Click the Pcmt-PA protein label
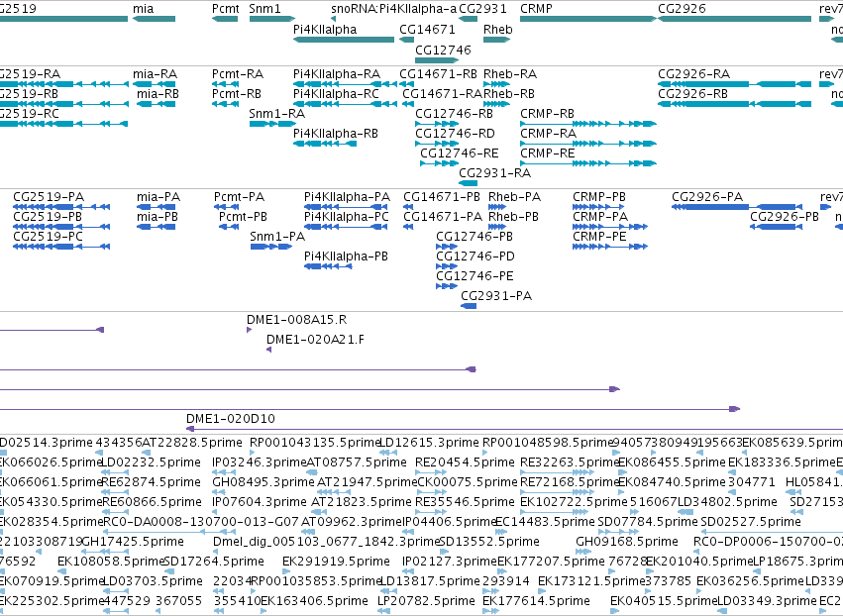The height and width of the screenshot is (616, 843). pyautogui.click(x=240, y=197)
